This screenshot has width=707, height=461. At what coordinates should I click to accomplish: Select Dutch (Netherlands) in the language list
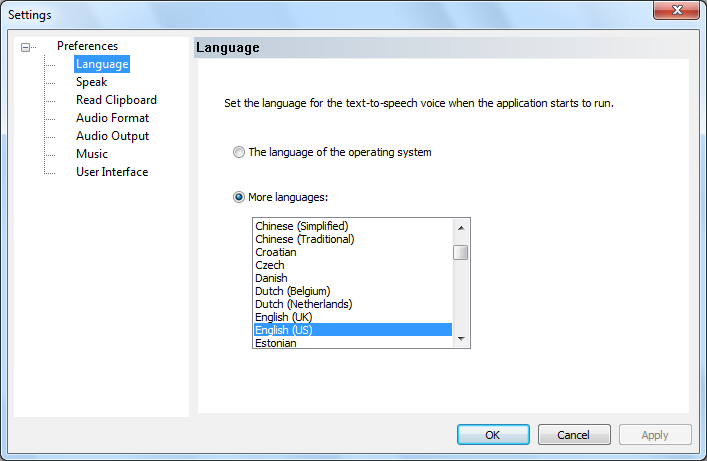(303, 304)
